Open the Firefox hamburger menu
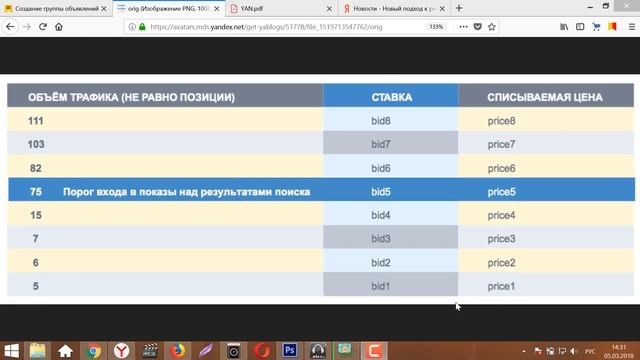Image resolution: width=640 pixels, height=360 pixels. click(631, 27)
